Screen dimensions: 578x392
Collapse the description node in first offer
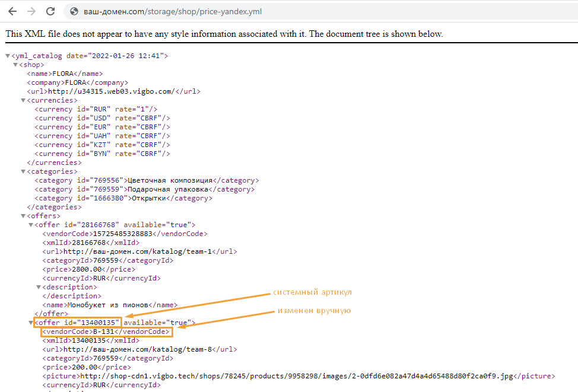[39, 287]
